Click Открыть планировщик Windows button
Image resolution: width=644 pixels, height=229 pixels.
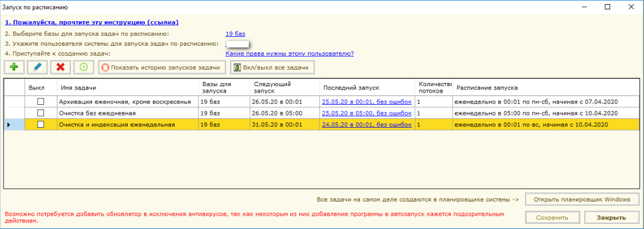[x=582, y=199]
